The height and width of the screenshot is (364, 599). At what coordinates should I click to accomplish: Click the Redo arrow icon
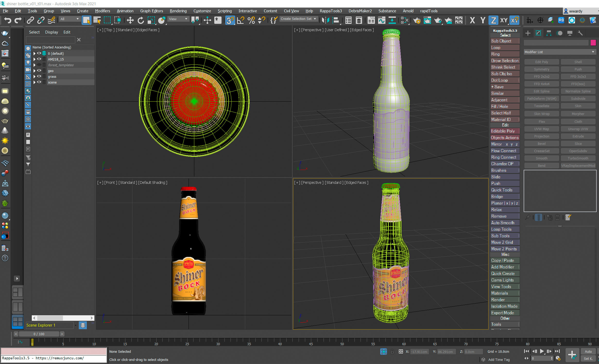click(x=18, y=20)
